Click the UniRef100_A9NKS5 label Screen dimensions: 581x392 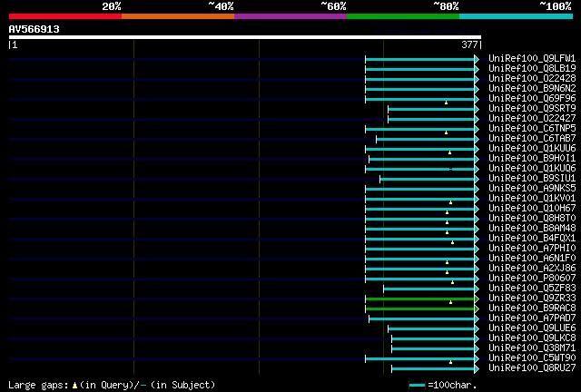[532, 188]
